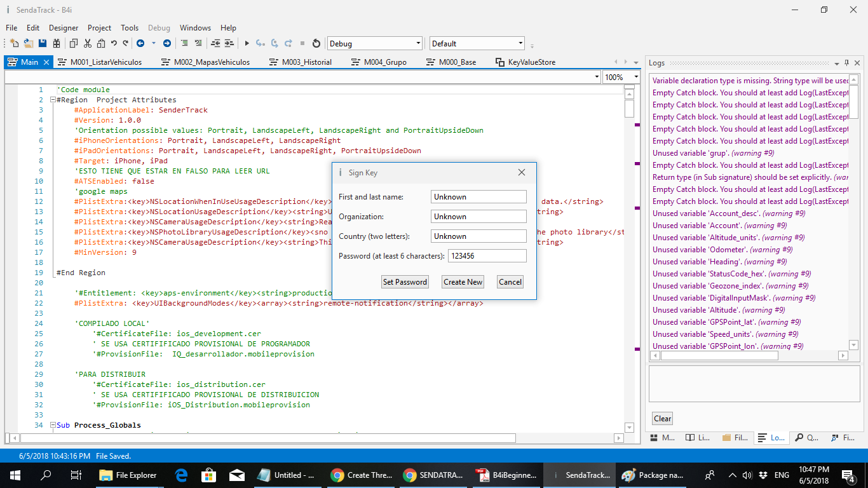Expand the Default build configuration dropdown
The width and height of the screenshot is (868, 488).
(520, 43)
